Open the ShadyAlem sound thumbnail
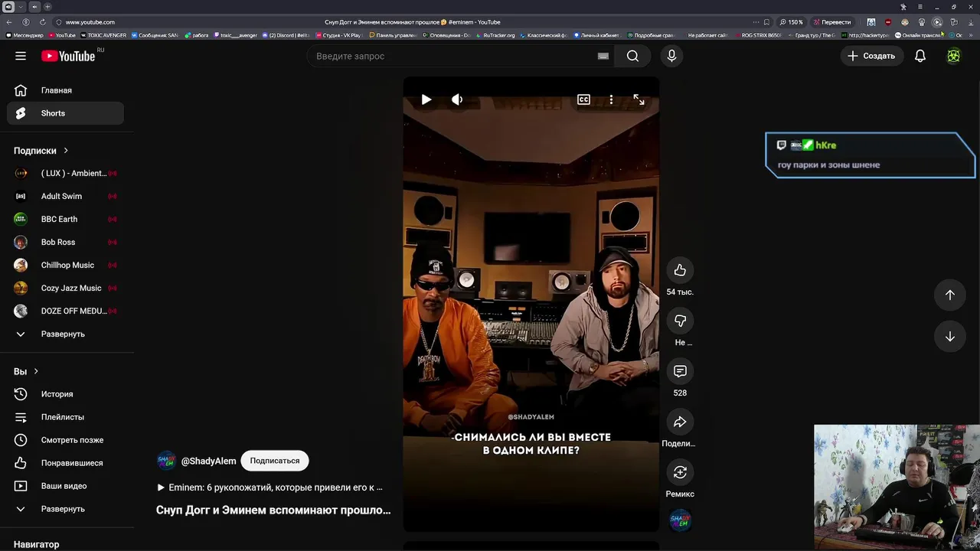This screenshot has width=980, height=551. pyautogui.click(x=680, y=521)
